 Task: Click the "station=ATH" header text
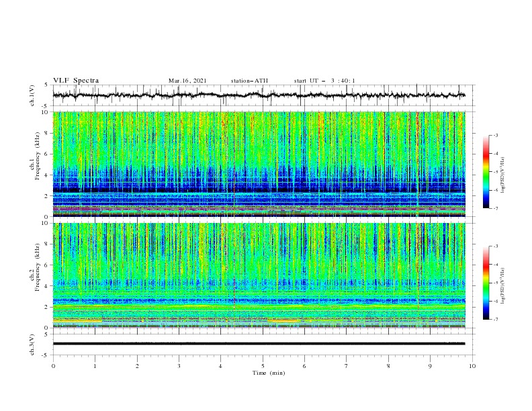coord(249,81)
